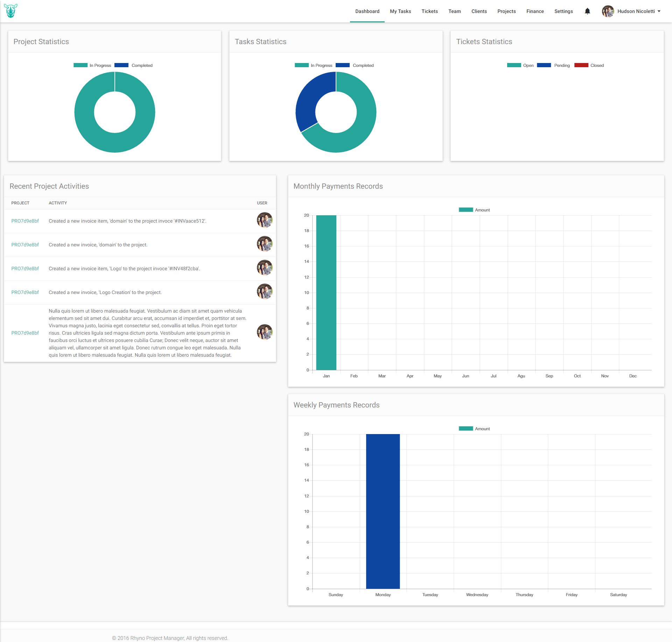The height and width of the screenshot is (642, 672).
Task: Click the blue Monday bar in weekly chart
Action: tap(383, 511)
